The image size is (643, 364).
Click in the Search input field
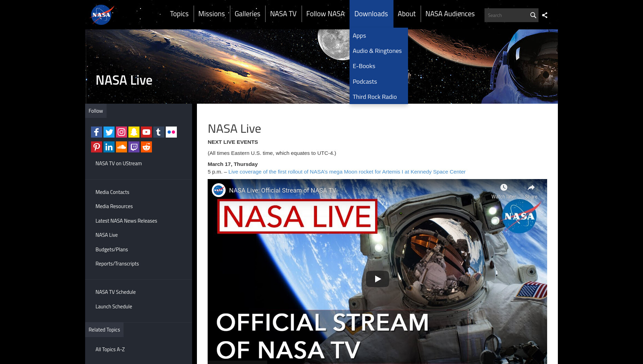click(x=506, y=15)
